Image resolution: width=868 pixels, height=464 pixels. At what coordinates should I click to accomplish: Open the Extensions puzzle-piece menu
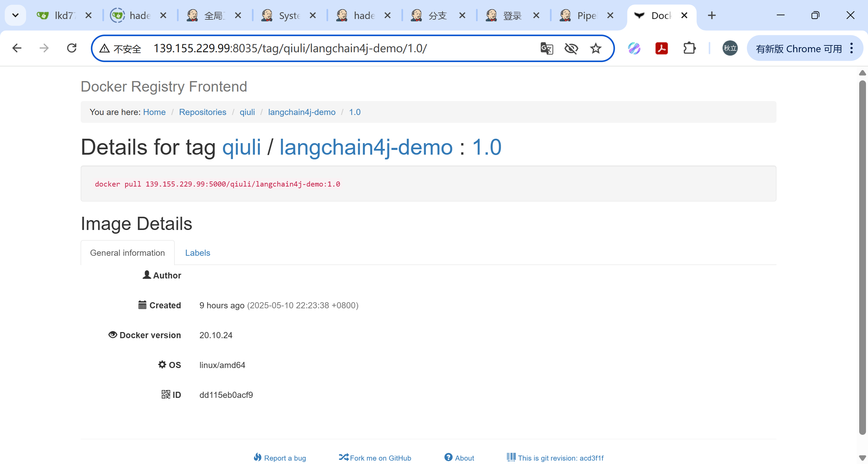coord(689,49)
